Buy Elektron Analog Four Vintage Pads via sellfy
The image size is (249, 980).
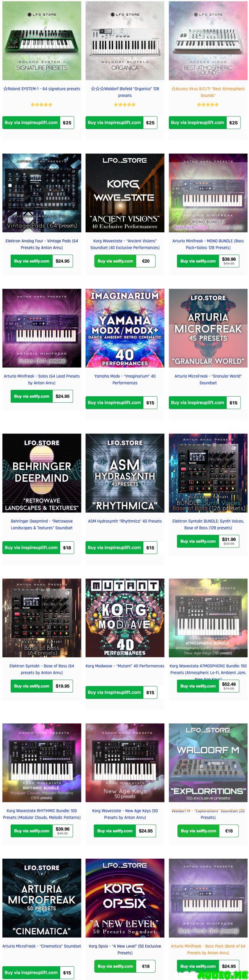[31, 261]
